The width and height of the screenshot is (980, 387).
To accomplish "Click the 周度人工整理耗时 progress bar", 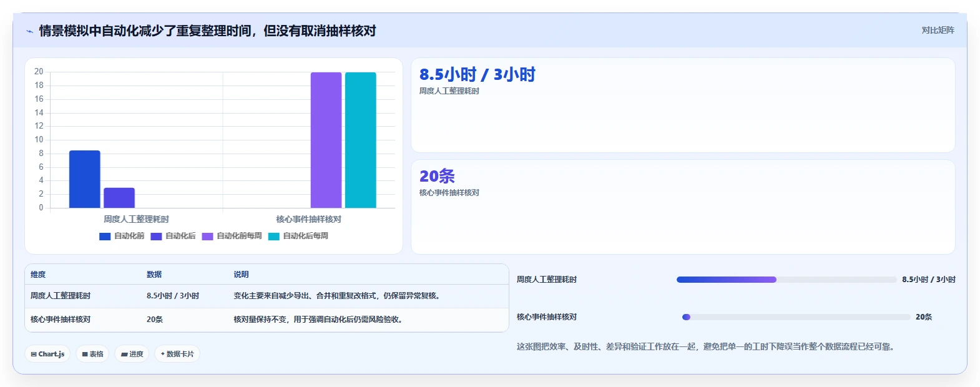I will pyautogui.click(x=786, y=280).
